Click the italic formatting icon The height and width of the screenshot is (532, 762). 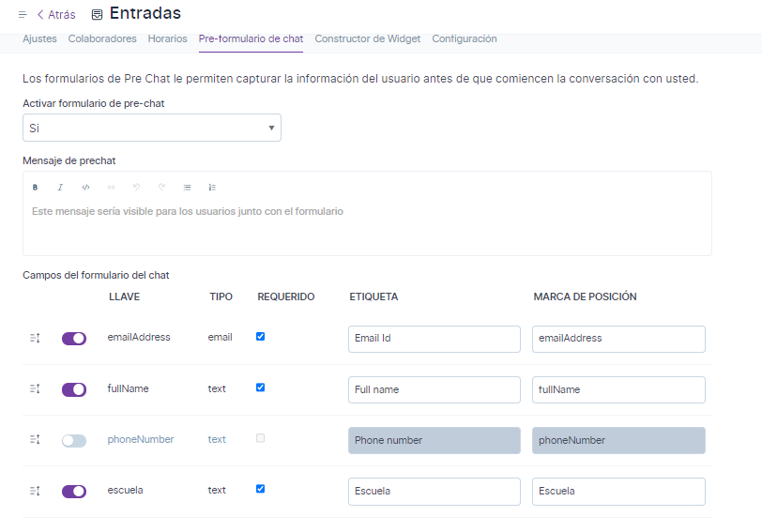(x=60, y=188)
